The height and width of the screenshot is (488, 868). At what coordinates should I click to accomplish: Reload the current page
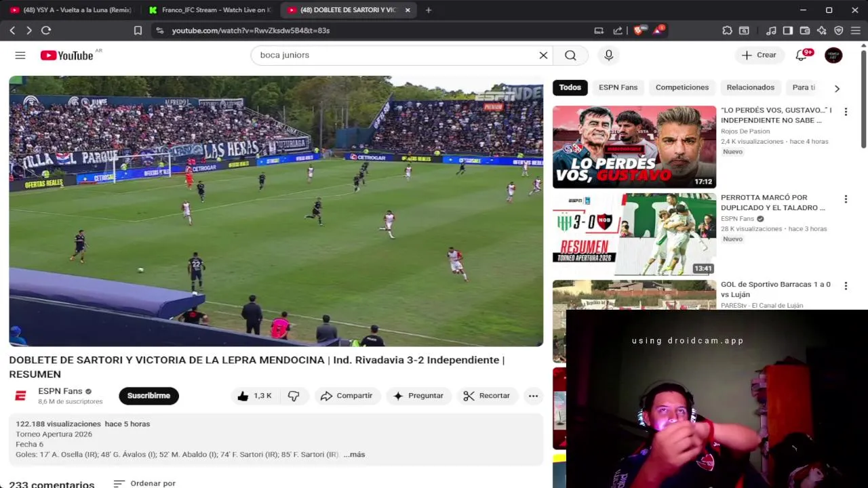pyautogui.click(x=46, y=30)
